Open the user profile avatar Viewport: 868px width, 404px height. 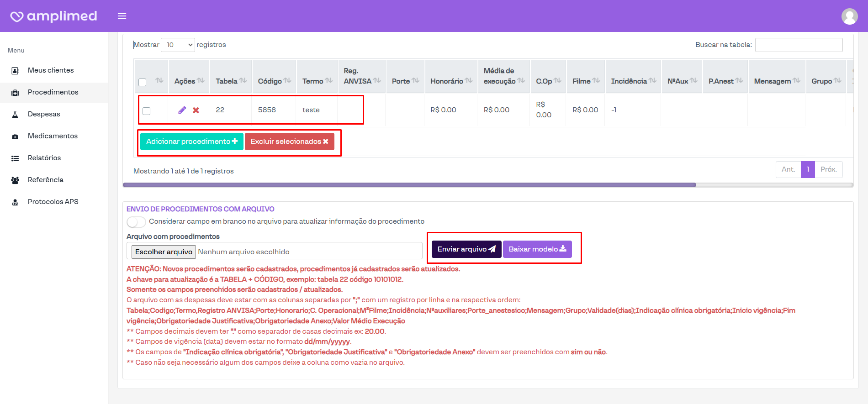[849, 16]
